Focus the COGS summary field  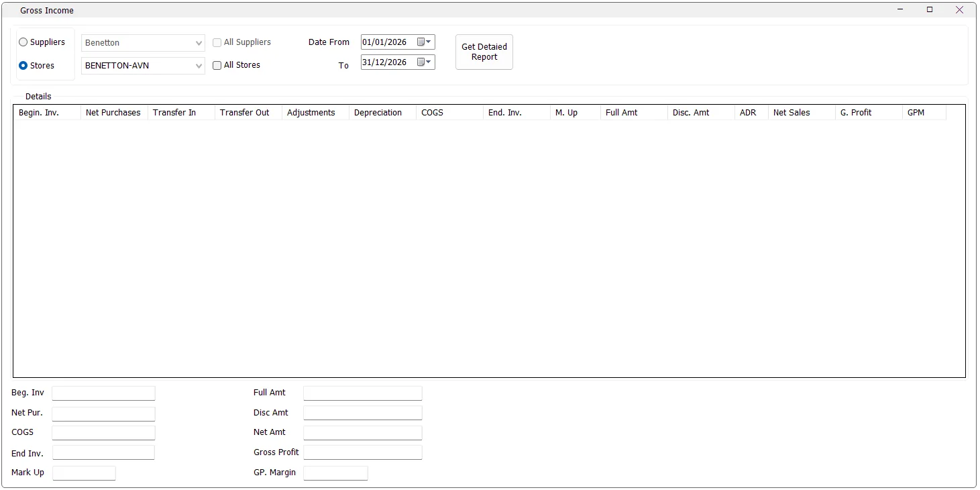103,433
